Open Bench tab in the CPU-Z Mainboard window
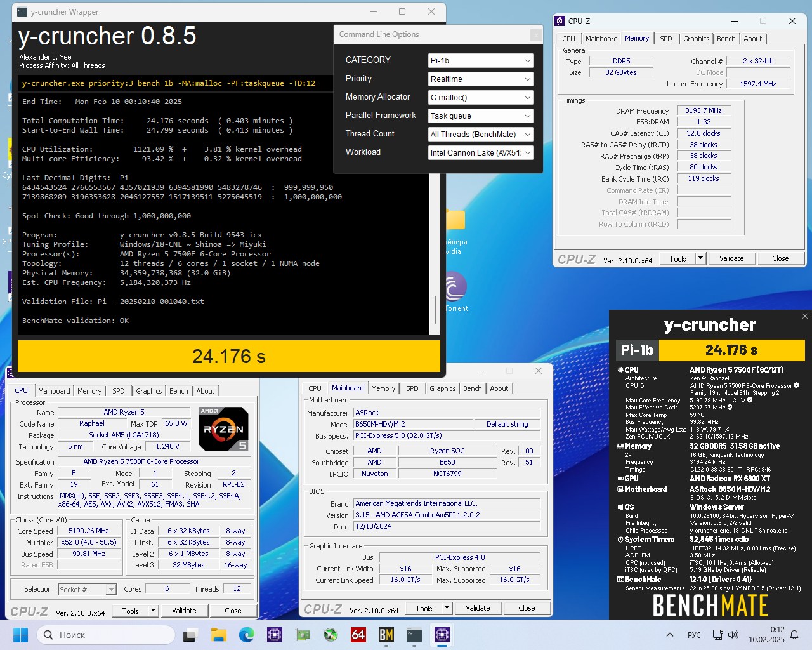The image size is (812, 650). [472, 388]
